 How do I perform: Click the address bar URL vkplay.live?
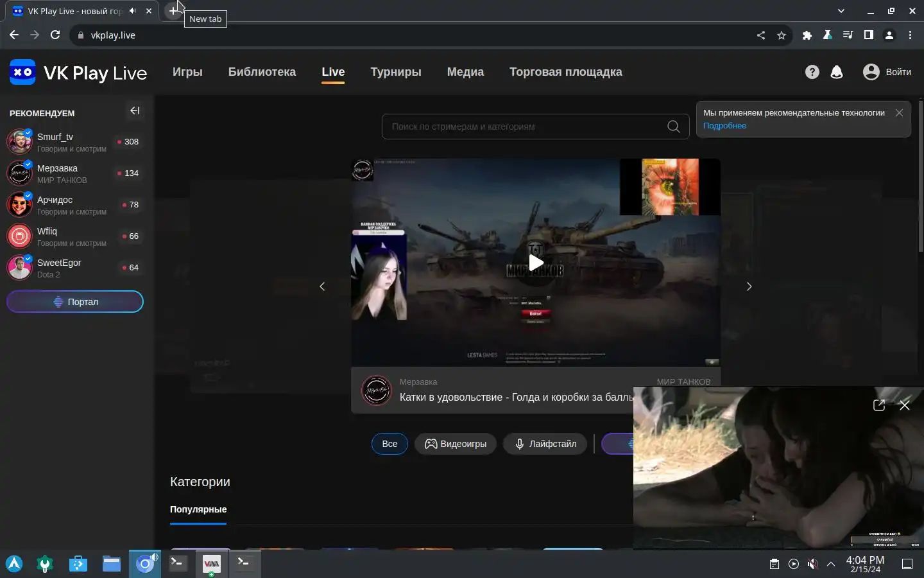coord(113,35)
